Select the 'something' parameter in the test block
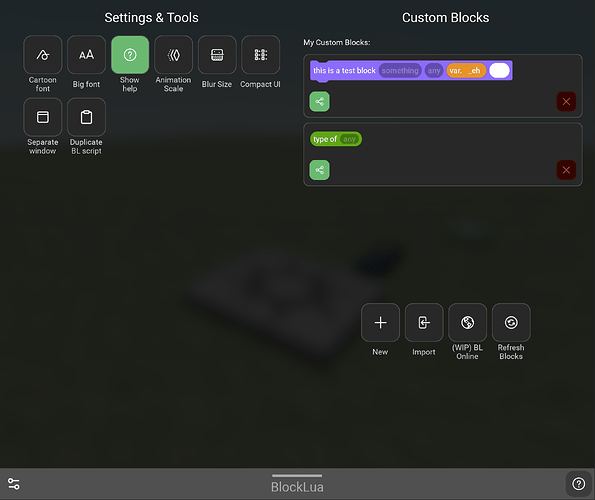595x500 pixels. tap(400, 71)
